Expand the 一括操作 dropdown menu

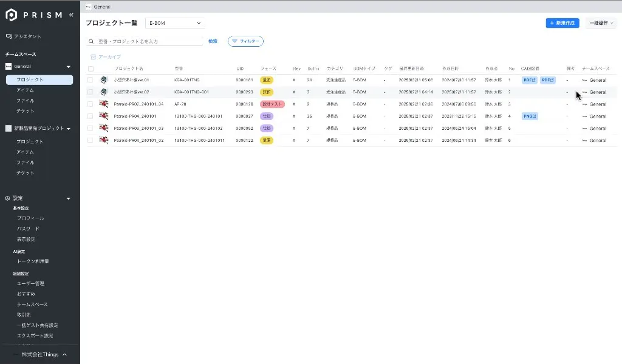point(601,23)
